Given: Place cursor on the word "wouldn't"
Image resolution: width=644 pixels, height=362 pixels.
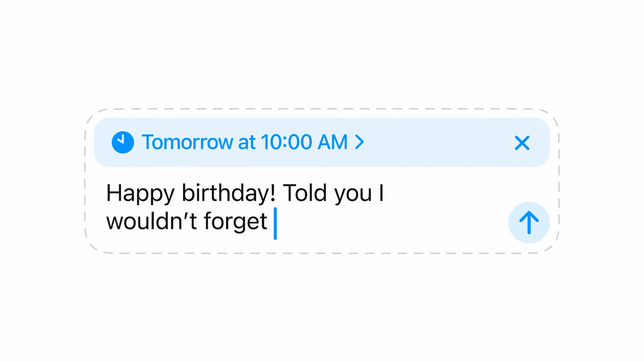Looking at the screenshot, I should click(x=151, y=222).
